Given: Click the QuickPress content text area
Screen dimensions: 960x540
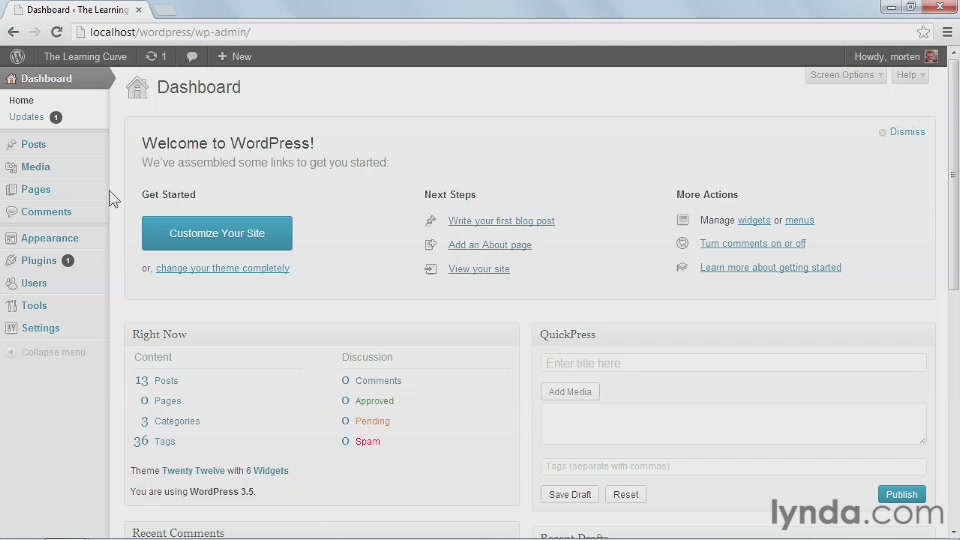Looking at the screenshot, I should coord(733,424).
